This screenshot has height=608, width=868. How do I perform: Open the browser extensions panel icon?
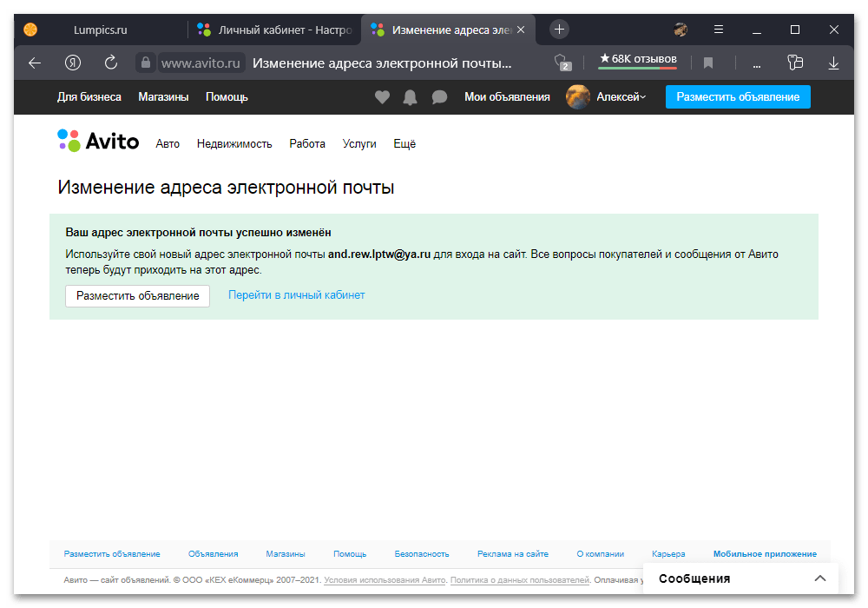795,63
